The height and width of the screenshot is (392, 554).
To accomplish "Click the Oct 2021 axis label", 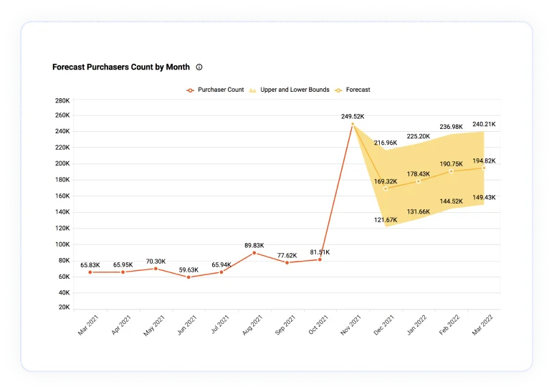I will click(x=318, y=325).
